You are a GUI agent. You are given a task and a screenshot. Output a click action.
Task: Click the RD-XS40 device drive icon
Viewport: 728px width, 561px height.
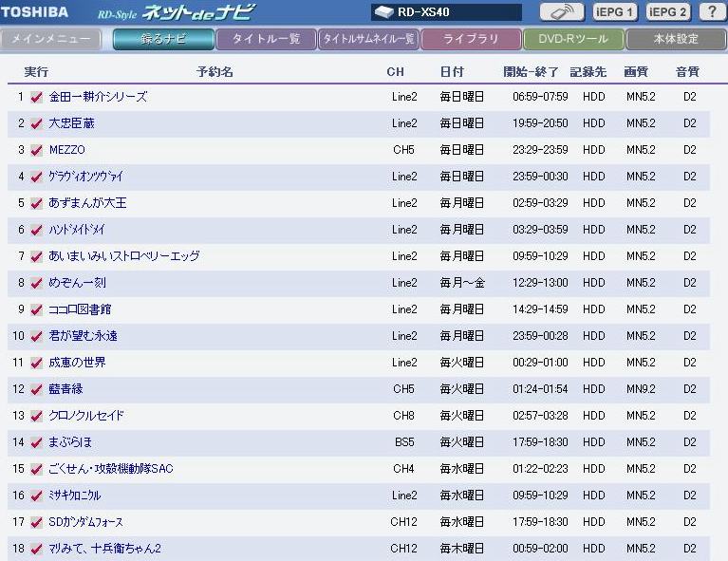coord(384,12)
